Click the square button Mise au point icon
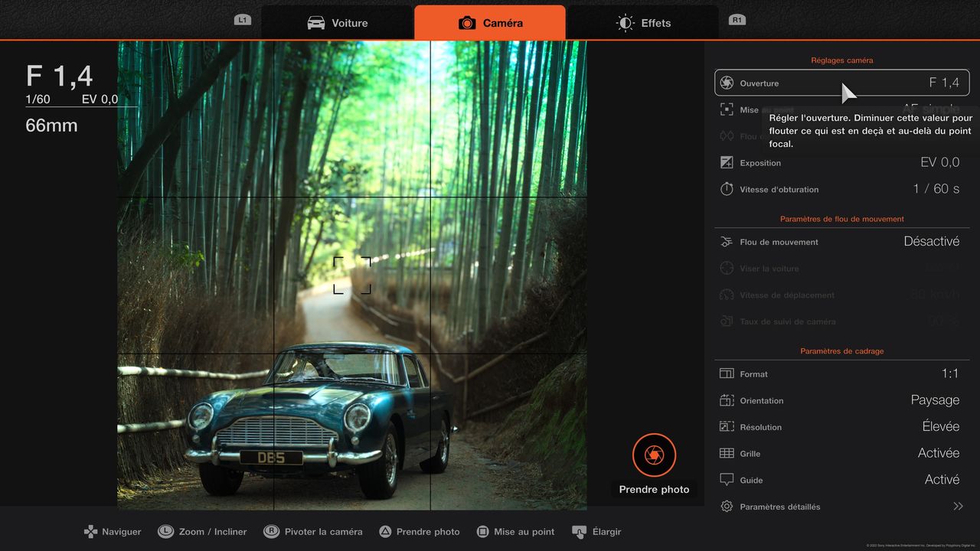 coord(482,531)
